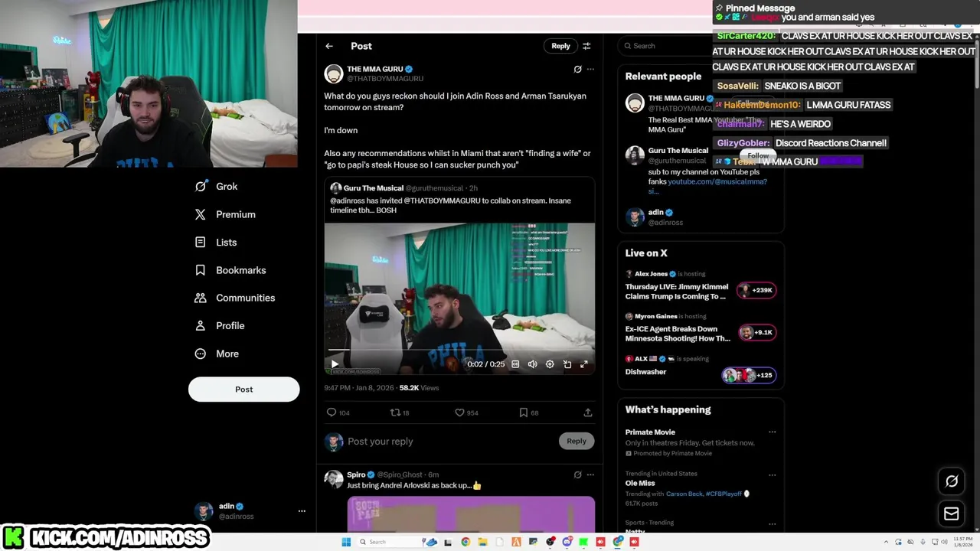Open account menu dots beside adin @adinross
980x551 pixels.
(x=302, y=510)
